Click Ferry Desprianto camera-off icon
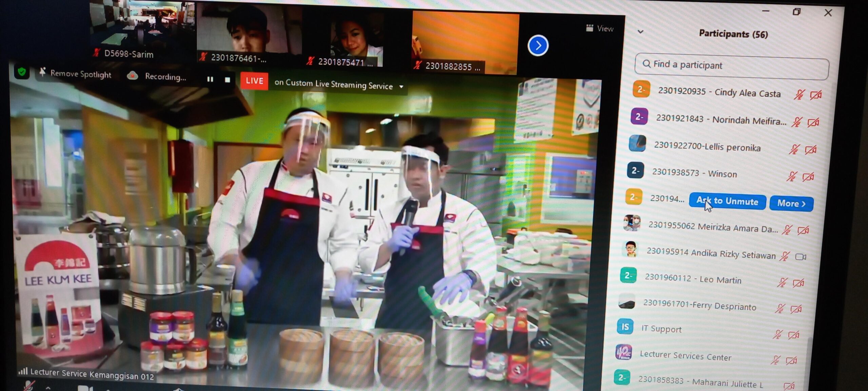 [x=796, y=309]
